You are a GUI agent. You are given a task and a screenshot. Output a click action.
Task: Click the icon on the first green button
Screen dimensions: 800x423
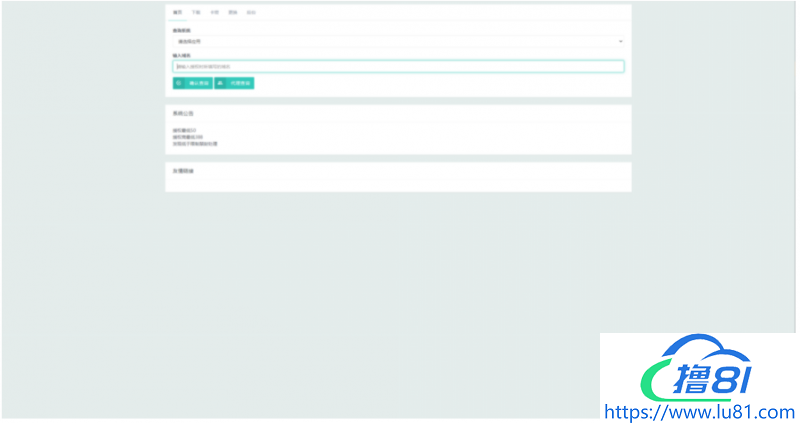click(179, 84)
